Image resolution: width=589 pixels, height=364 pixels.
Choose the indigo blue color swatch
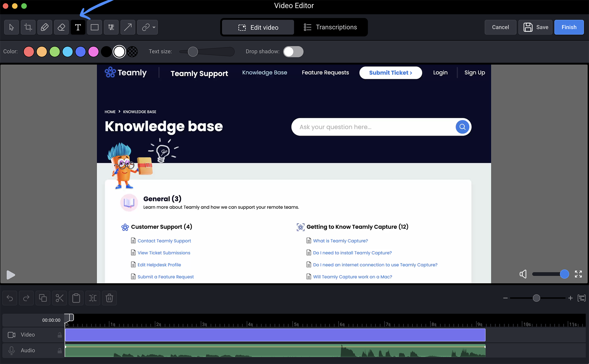click(80, 52)
